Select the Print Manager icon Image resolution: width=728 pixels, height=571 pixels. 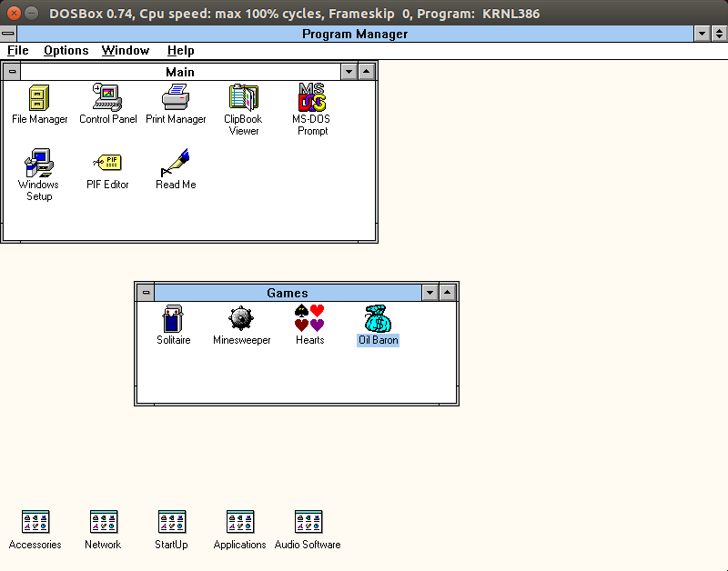(x=176, y=97)
